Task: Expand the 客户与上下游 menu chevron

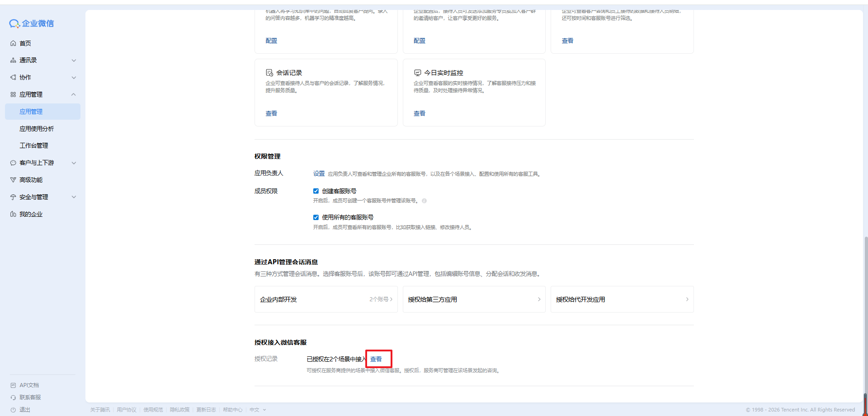Action: (74, 163)
